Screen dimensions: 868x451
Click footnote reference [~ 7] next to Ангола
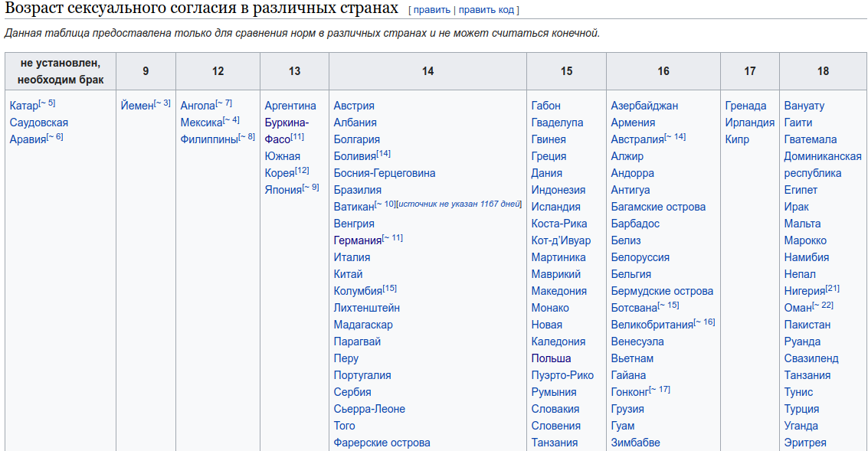(224, 103)
